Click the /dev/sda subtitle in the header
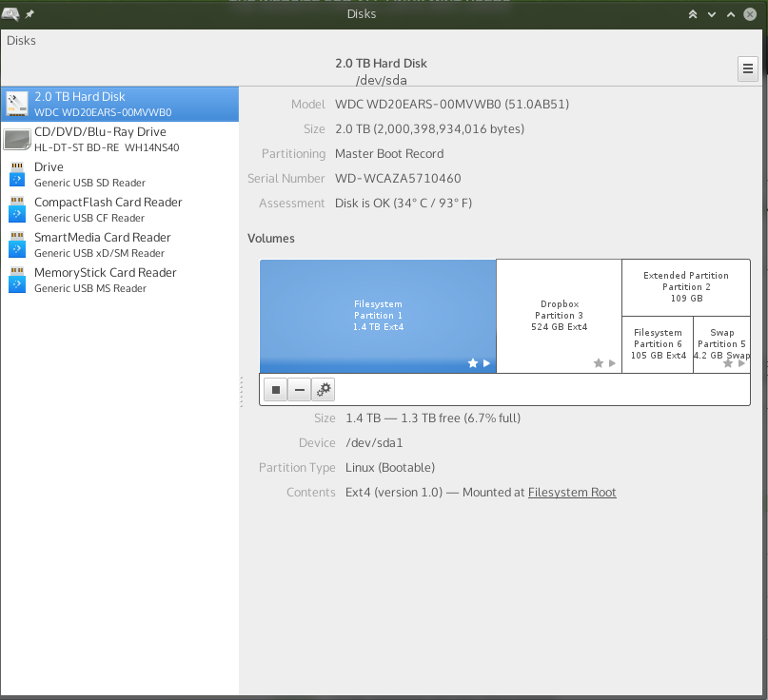Viewport: 768px width, 700px height. pyautogui.click(x=381, y=80)
